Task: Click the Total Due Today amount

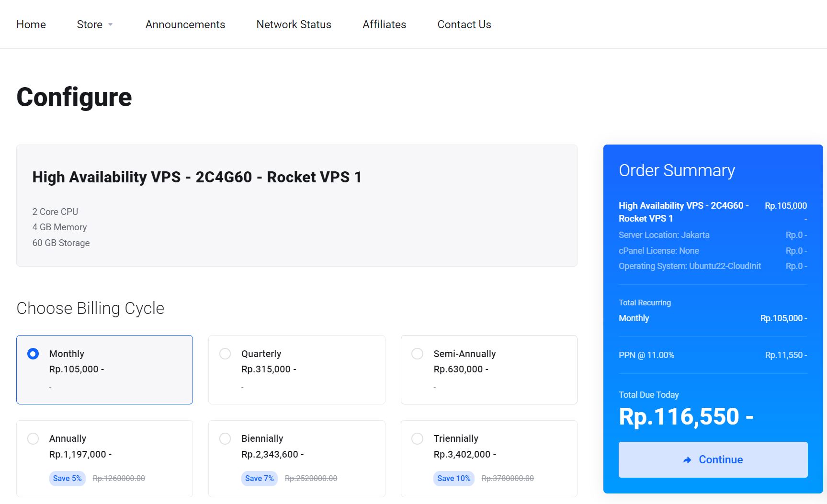Action: (x=686, y=416)
